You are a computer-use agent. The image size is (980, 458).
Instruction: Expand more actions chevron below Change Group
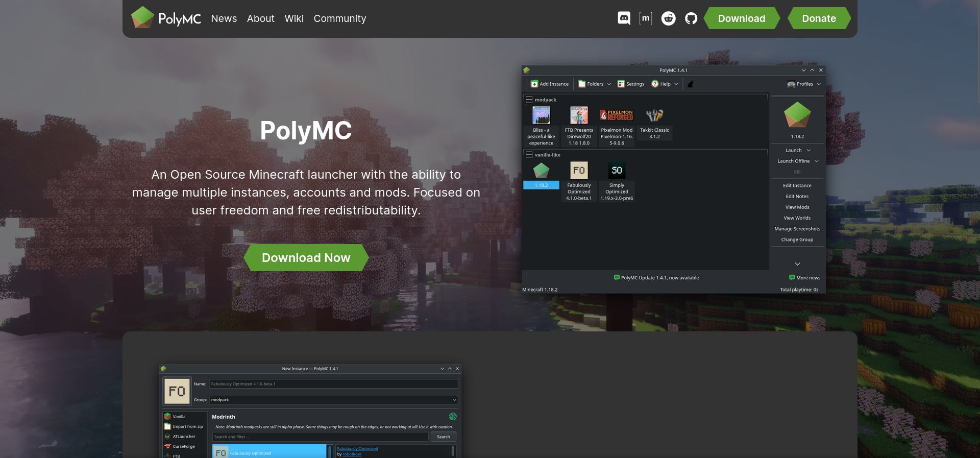[797, 264]
